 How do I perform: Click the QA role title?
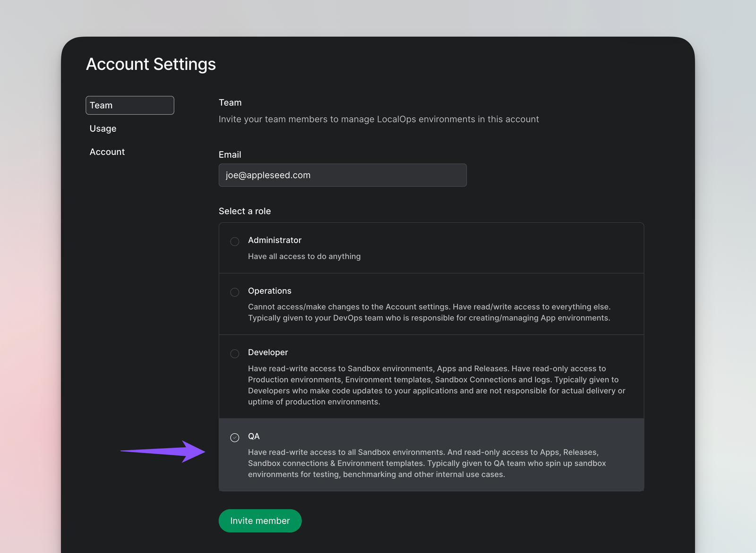[x=254, y=436]
